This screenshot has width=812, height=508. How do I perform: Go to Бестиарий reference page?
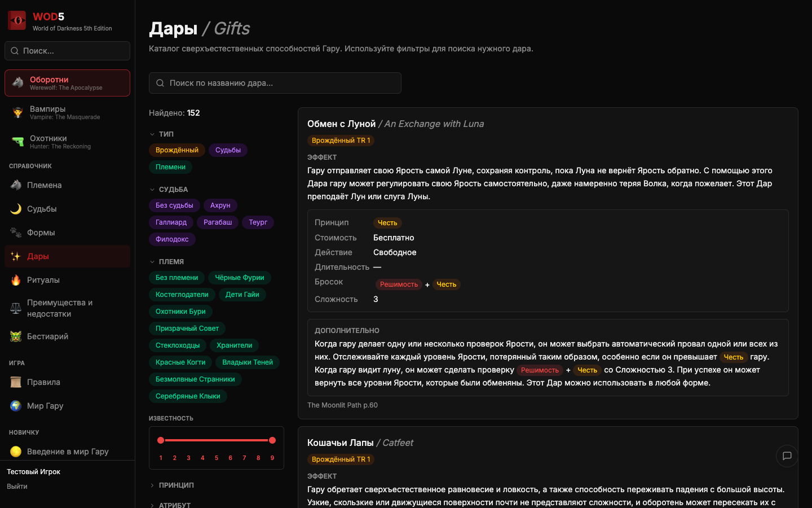click(x=67, y=336)
